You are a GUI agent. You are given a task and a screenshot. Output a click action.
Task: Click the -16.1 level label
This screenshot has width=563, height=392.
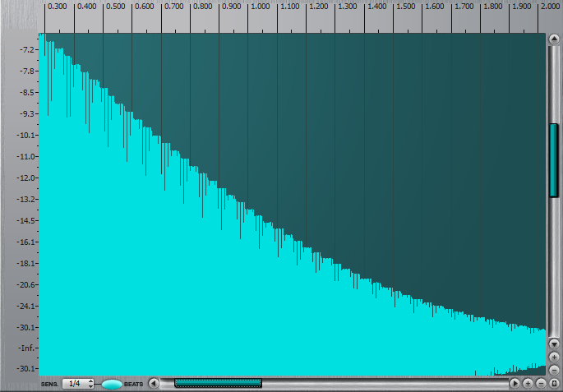pyautogui.click(x=25, y=242)
